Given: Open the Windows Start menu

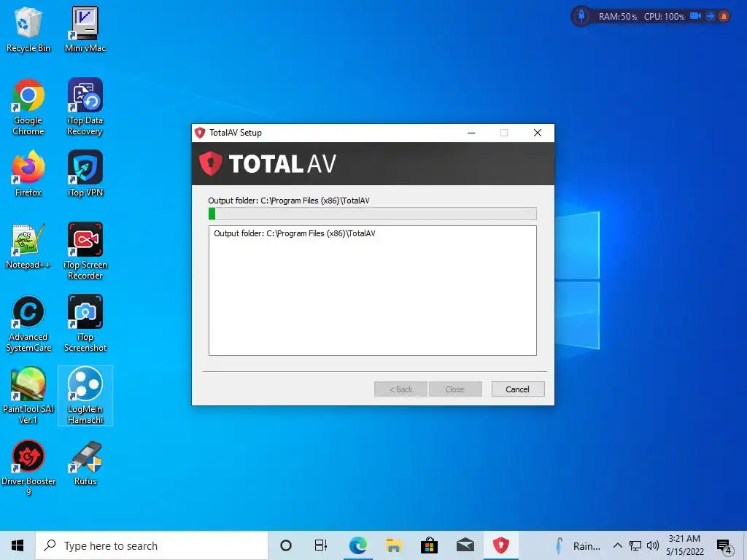Looking at the screenshot, I should tap(18, 545).
